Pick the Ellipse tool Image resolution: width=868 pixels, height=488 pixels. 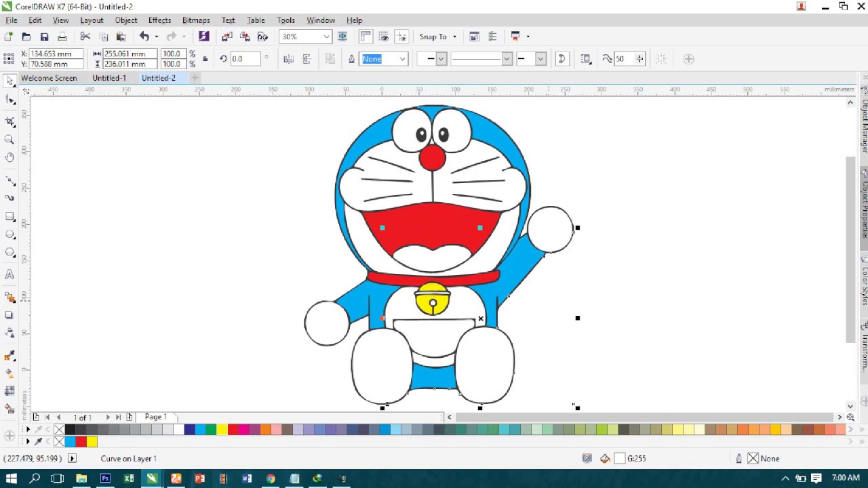click(x=9, y=235)
